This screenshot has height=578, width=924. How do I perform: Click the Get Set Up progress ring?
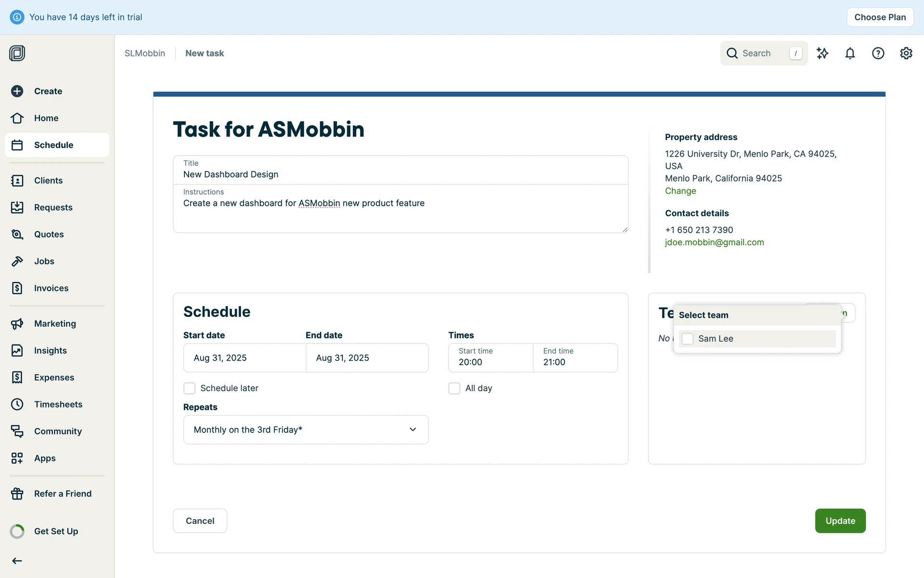click(17, 531)
